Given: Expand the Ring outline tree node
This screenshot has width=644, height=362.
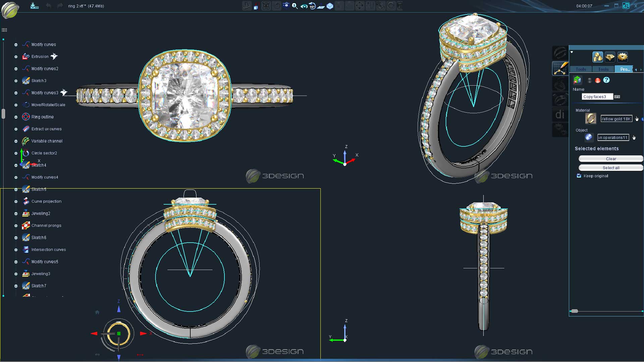Looking at the screenshot, I should 16,117.
